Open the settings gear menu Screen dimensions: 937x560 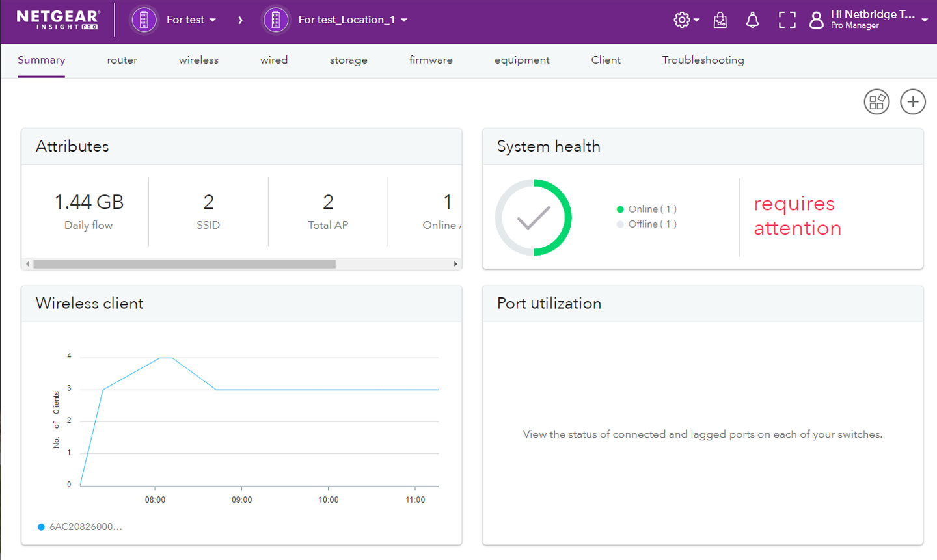coord(681,20)
